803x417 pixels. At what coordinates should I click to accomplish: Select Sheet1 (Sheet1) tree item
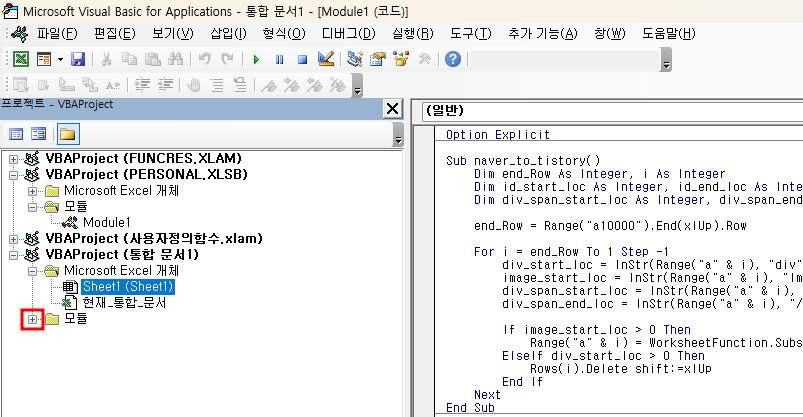pos(128,286)
